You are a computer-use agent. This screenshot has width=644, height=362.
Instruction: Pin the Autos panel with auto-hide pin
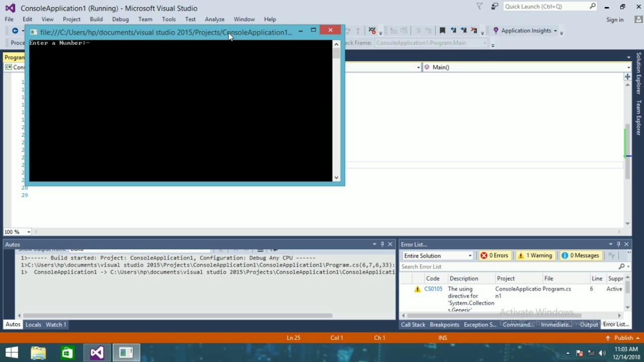tap(382, 244)
